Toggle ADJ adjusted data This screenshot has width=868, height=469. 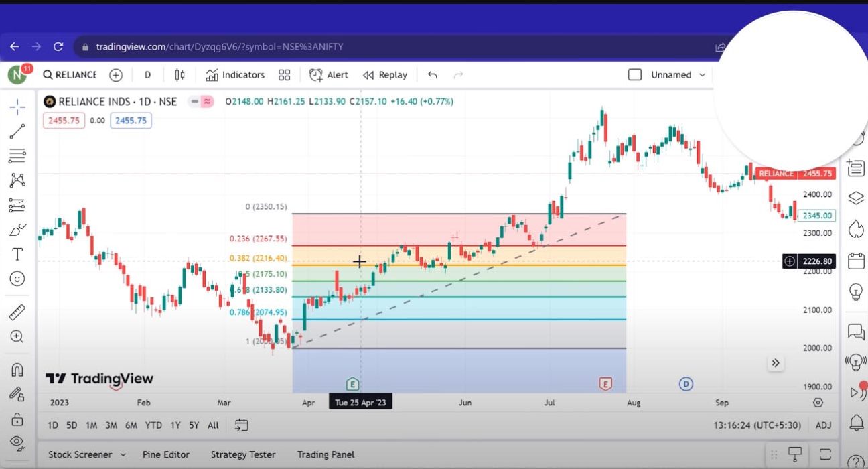pos(823,425)
